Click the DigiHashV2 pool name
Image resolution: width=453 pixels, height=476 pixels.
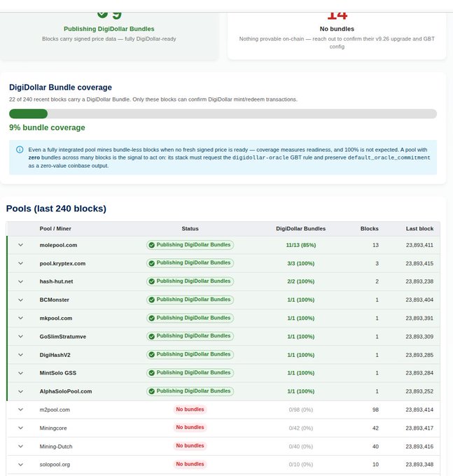pyautogui.click(x=55, y=355)
